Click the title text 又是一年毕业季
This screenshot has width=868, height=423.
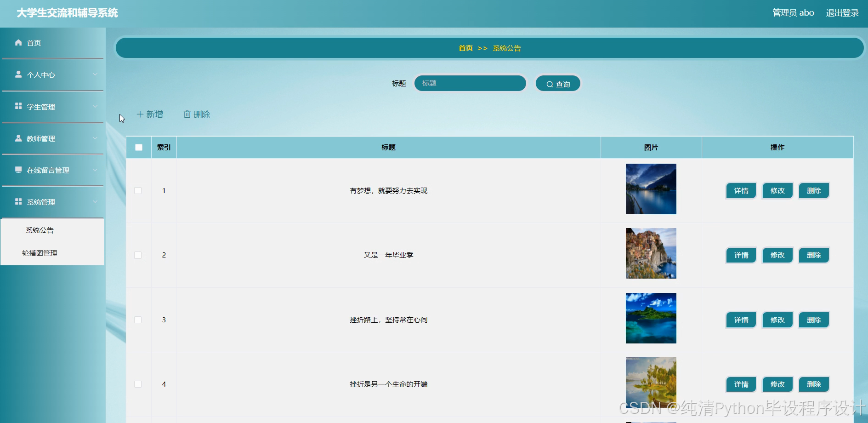coord(389,255)
